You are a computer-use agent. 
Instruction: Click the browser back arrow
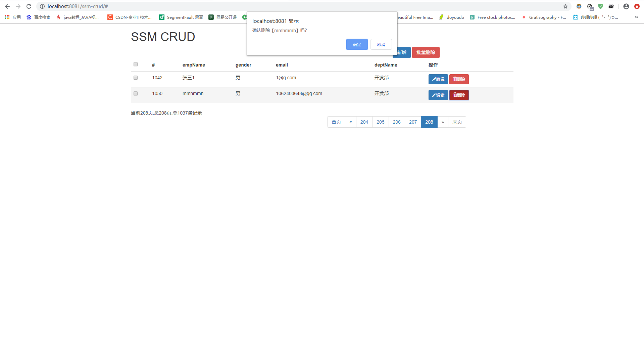pos(7,6)
